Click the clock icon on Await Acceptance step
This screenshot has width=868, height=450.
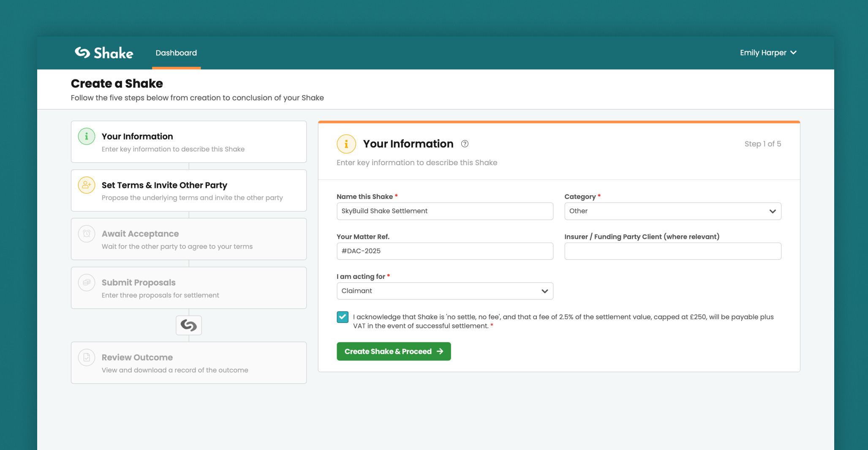click(86, 233)
